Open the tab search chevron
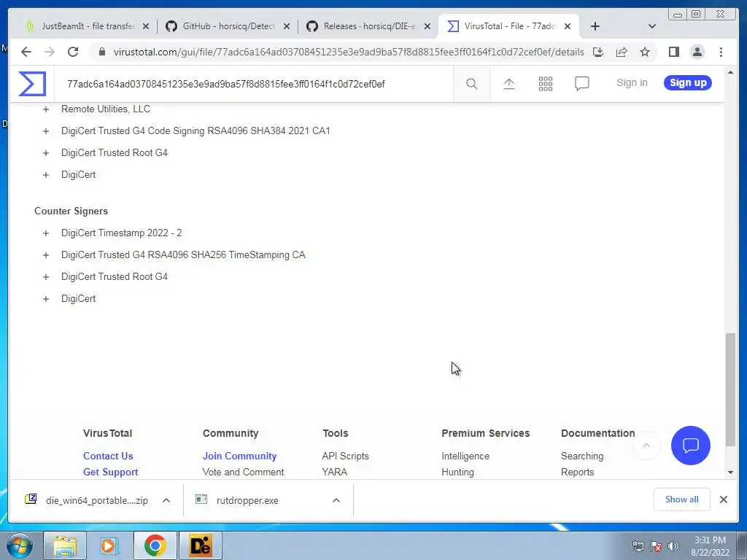 [652, 26]
